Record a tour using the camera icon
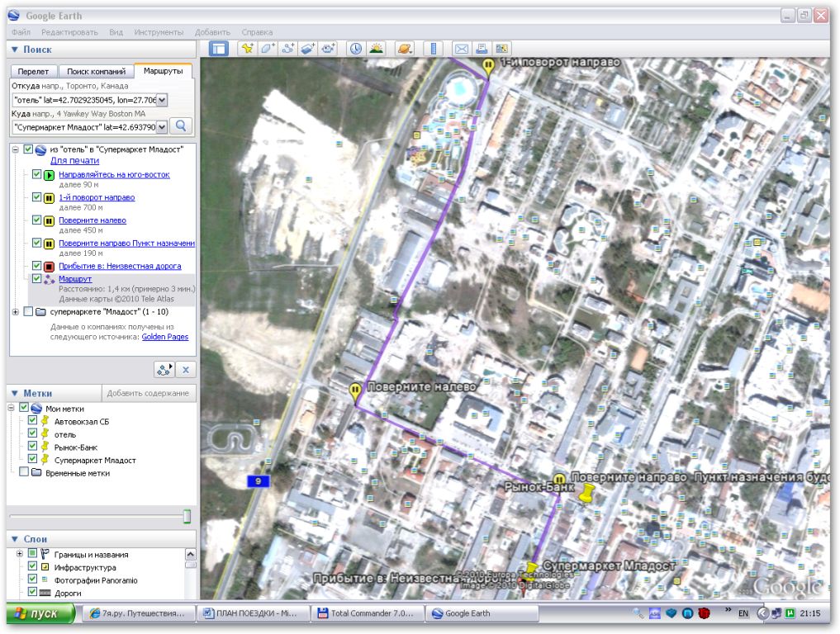The image size is (840, 634). 328,49
